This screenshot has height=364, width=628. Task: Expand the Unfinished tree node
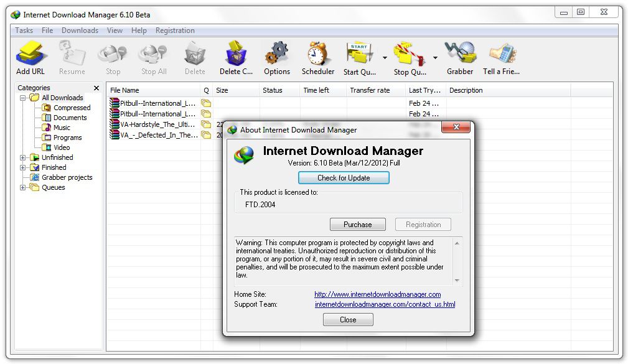coord(23,158)
